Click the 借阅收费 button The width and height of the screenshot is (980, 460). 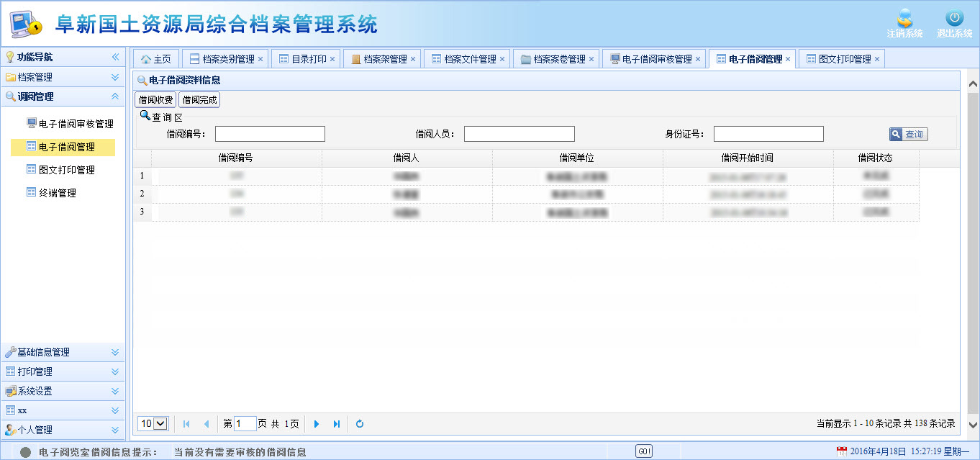[155, 100]
